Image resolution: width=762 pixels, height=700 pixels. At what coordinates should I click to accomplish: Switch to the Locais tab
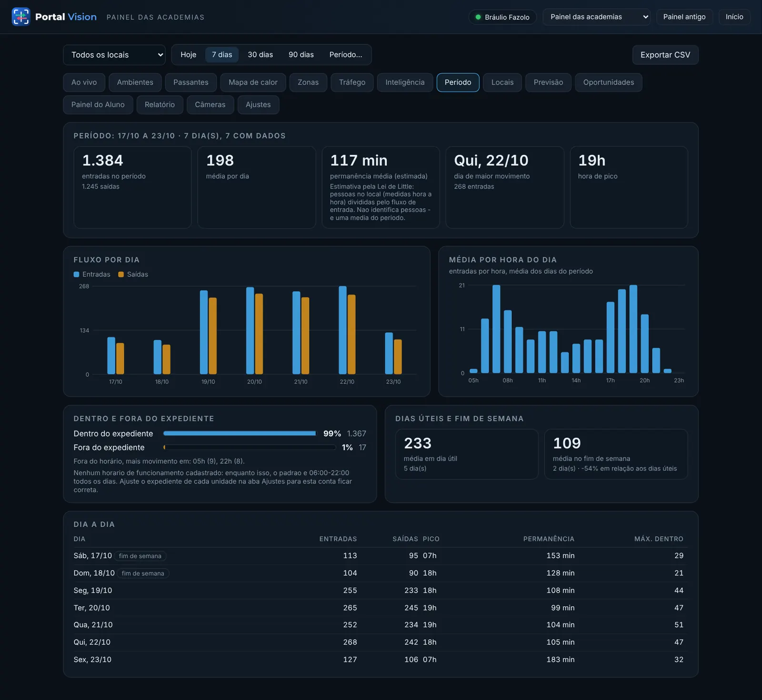pyautogui.click(x=502, y=82)
